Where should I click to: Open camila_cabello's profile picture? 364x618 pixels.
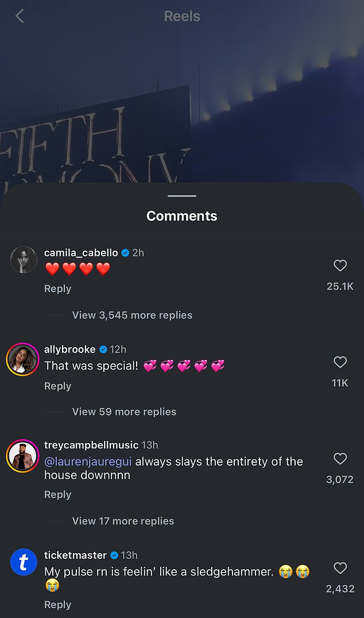(24, 260)
